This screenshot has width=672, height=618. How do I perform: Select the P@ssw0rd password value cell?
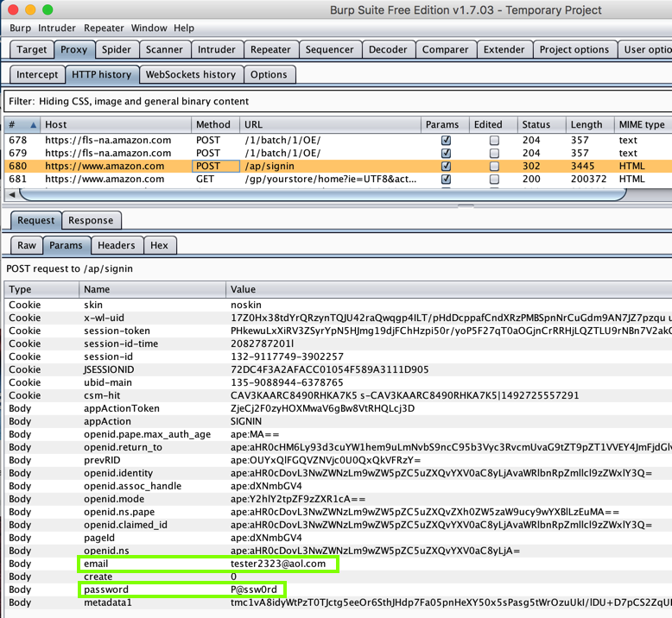pyautogui.click(x=253, y=590)
